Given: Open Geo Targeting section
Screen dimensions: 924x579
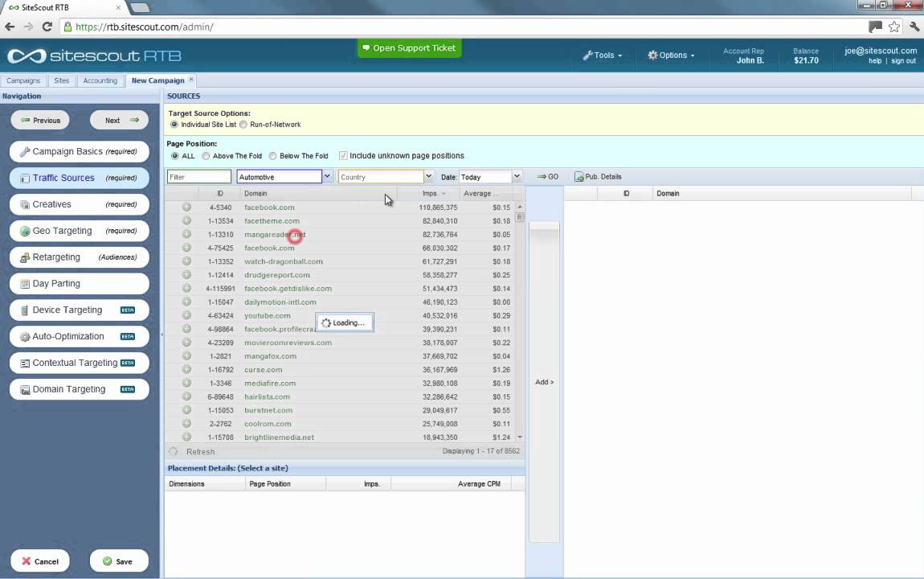Looking at the screenshot, I should (79, 231).
